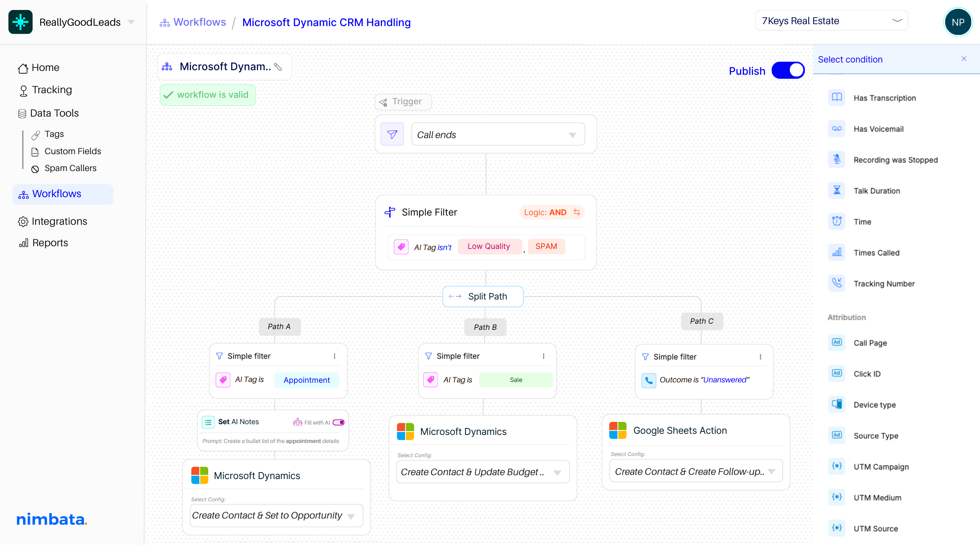980x545 pixels.
Task: Click the pencil edit icon beside workflow name
Action: coord(278,67)
